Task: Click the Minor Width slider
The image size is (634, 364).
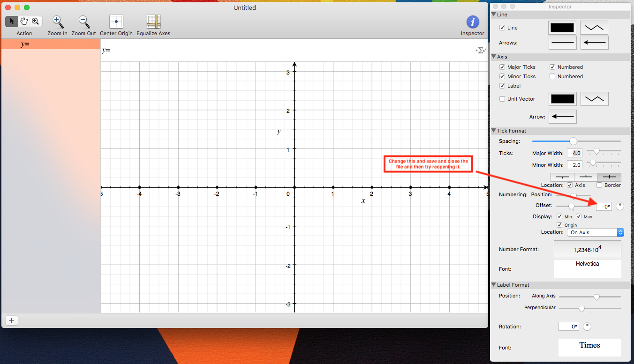Action: [604, 163]
